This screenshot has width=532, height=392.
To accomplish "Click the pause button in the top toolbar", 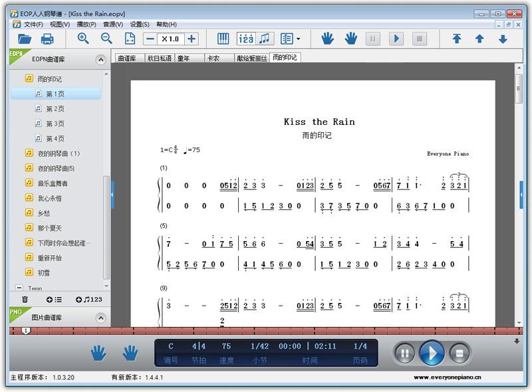I will pos(372,39).
